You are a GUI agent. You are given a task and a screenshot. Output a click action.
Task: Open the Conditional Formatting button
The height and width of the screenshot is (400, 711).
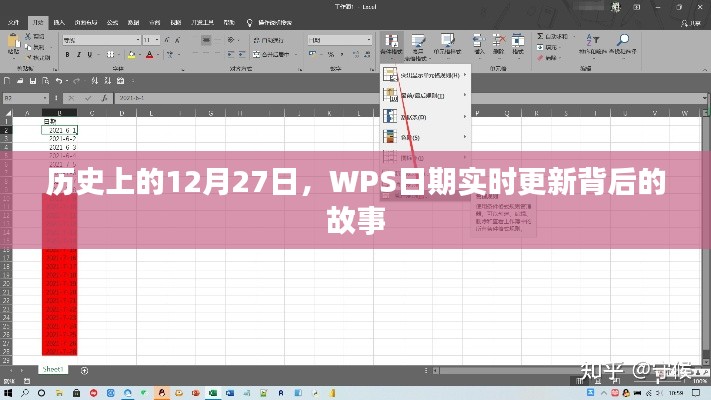(x=391, y=47)
